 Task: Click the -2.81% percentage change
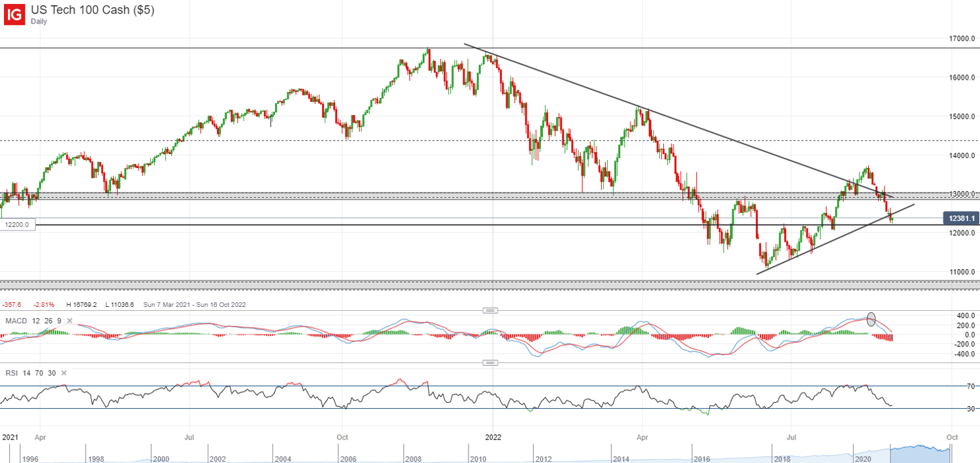[43, 304]
